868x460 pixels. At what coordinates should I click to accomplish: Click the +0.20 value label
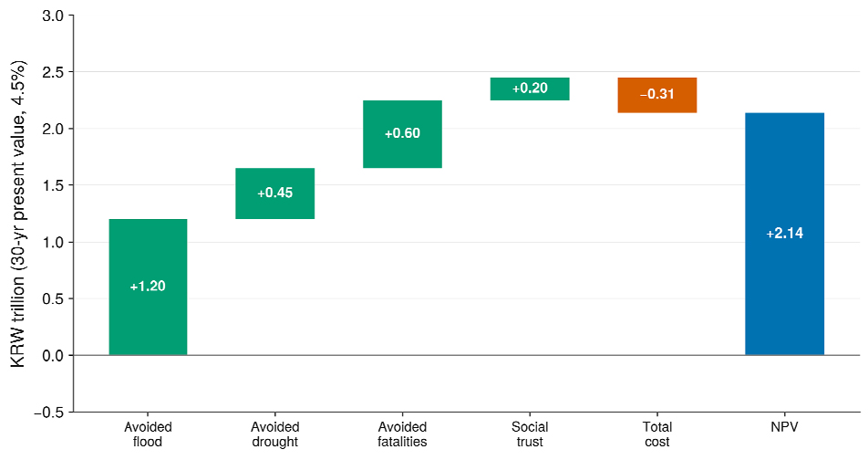point(530,89)
